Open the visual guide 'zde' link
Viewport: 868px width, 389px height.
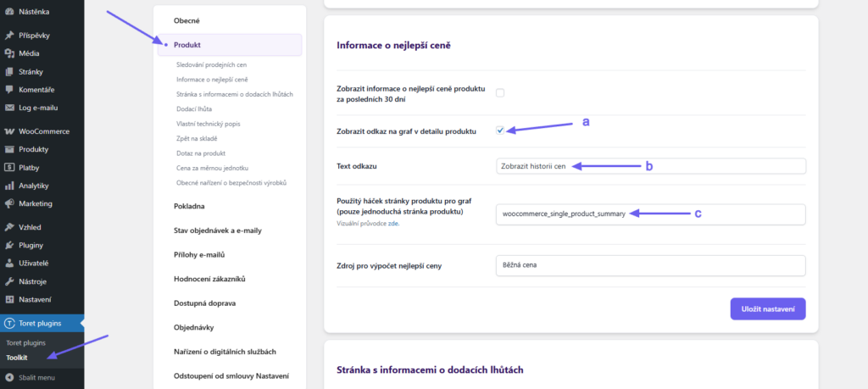pyautogui.click(x=393, y=224)
